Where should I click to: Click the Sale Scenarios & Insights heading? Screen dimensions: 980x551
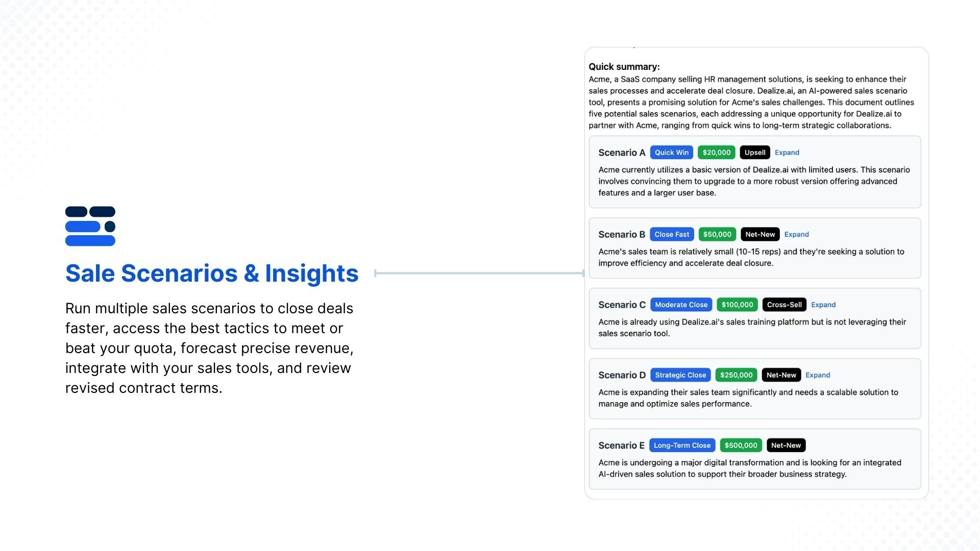(x=212, y=273)
